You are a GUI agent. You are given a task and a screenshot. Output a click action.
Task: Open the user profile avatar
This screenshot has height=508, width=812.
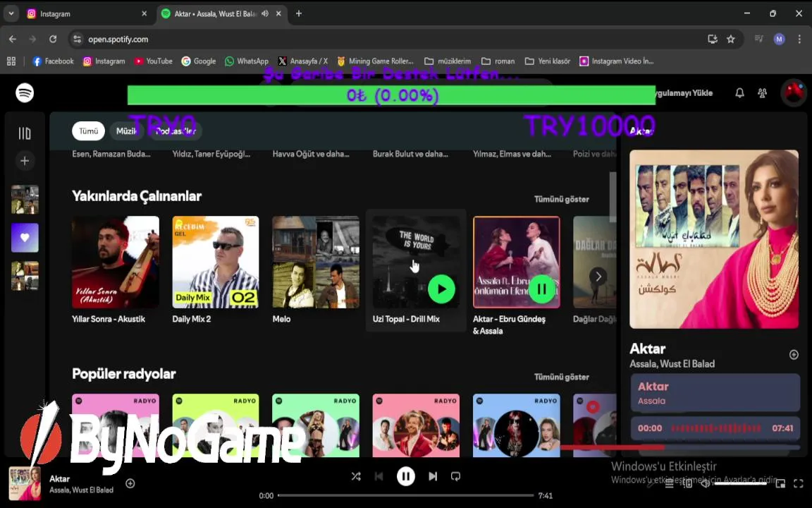tap(794, 93)
